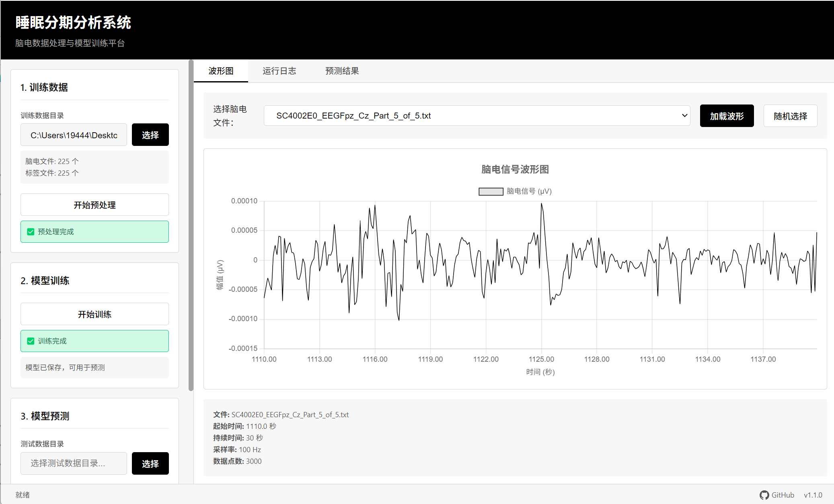Screen dimensions: 834x504
Task: Select the 波形图 tab
Action: 221,71
